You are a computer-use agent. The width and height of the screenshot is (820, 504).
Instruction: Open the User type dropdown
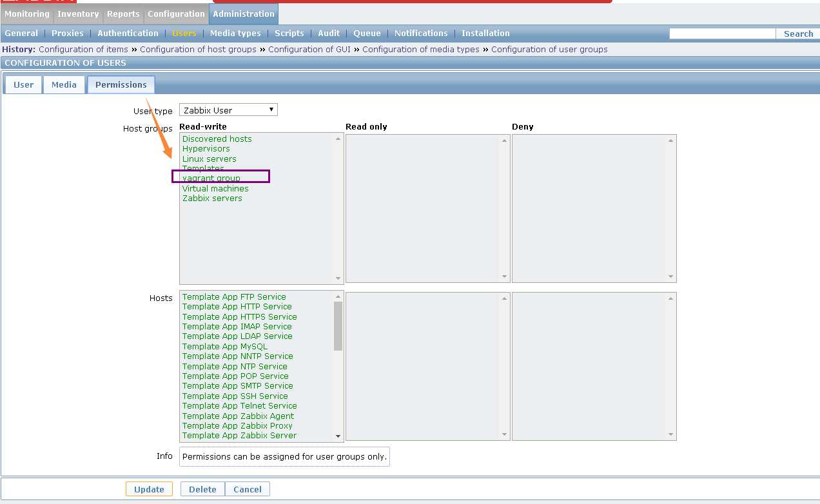click(x=228, y=110)
